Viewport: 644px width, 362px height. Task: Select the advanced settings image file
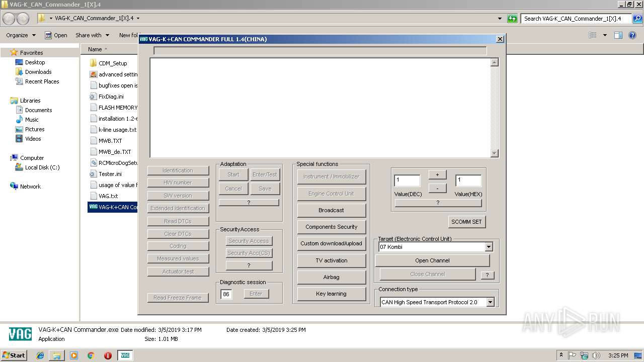point(113,74)
